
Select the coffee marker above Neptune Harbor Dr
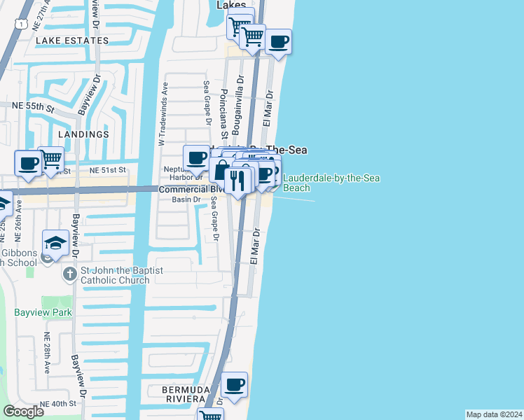click(x=197, y=157)
